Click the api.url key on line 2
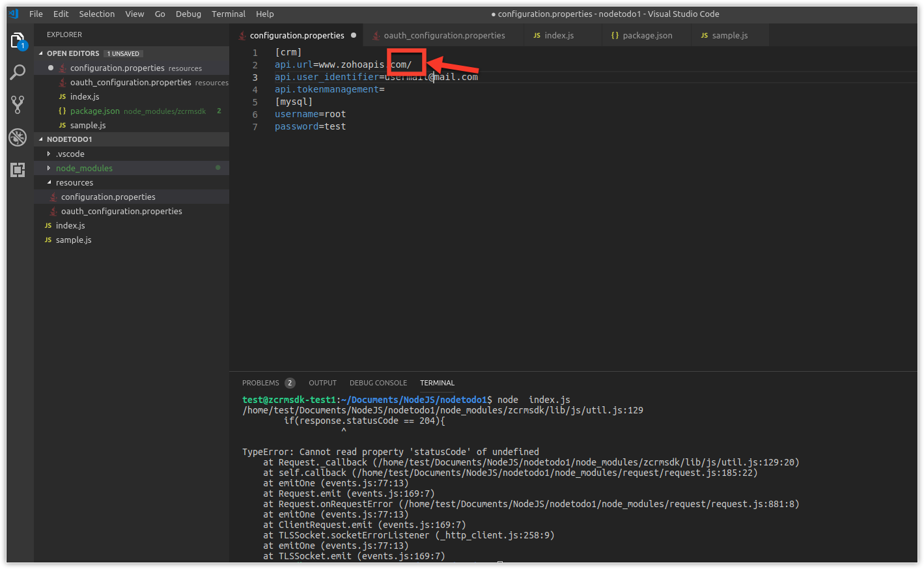The image size is (924, 569). (x=294, y=64)
